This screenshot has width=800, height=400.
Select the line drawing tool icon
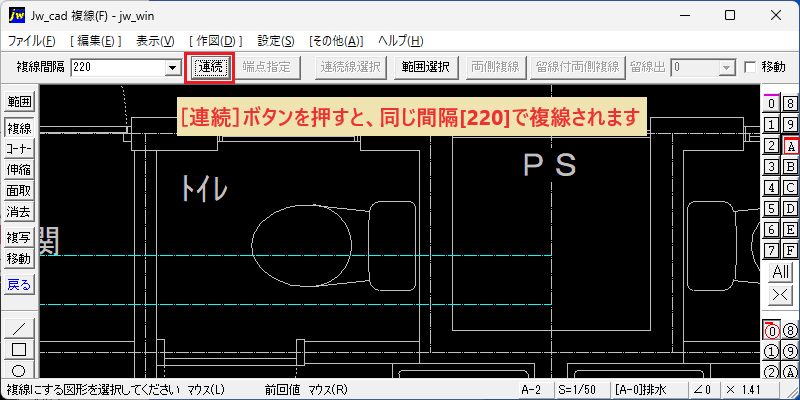click(19, 327)
